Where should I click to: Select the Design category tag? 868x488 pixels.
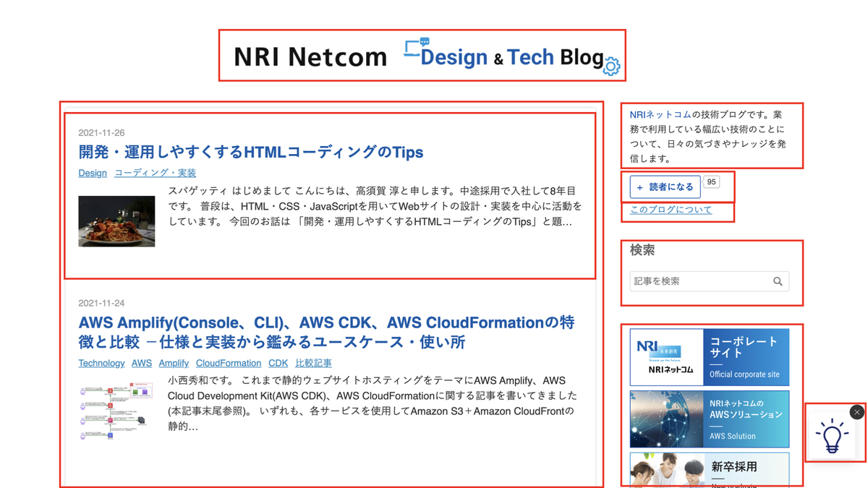(x=92, y=173)
